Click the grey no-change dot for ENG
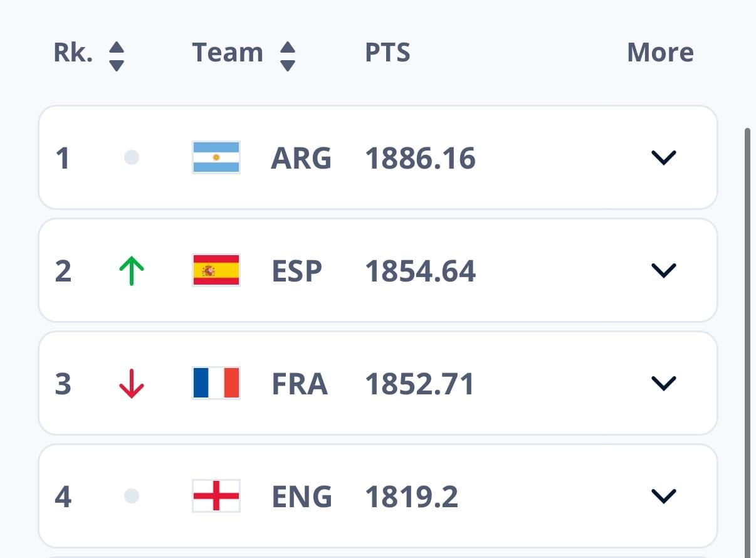This screenshot has height=558, width=756. pyautogui.click(x=132, y=496)
